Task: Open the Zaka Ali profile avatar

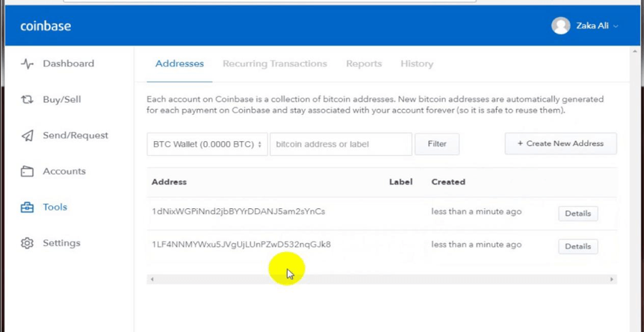Action: pos(560,25)
